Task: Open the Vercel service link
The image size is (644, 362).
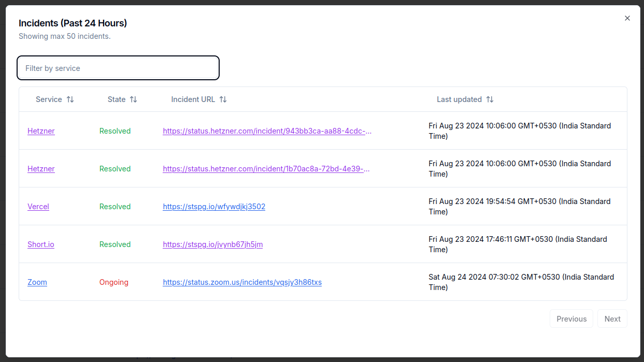Action: click(38, 207)
